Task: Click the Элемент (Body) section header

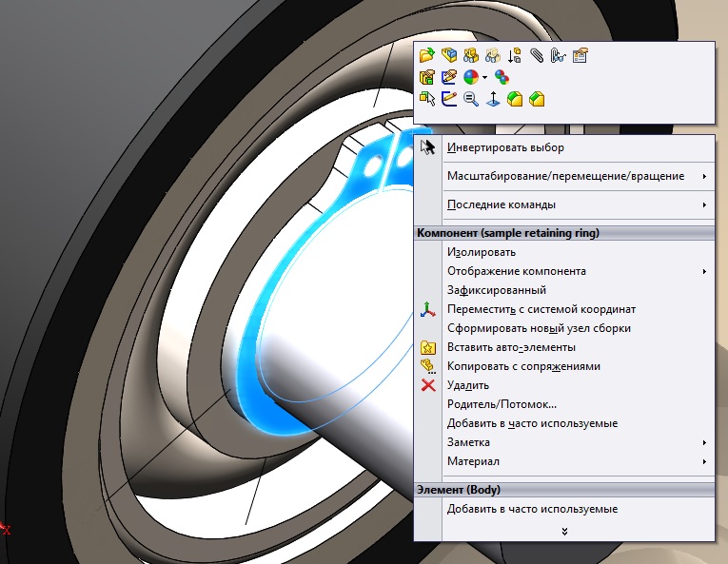Action: [564, 490]
